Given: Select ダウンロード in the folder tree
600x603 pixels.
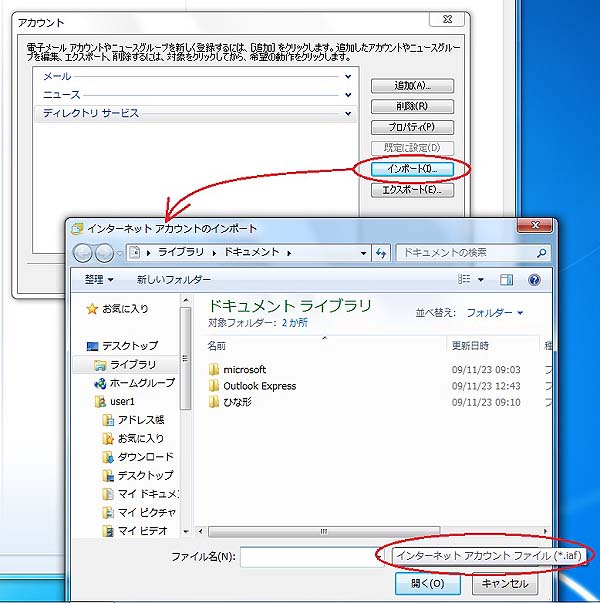Looking at the screenshot, I should (x=145, y=457).
